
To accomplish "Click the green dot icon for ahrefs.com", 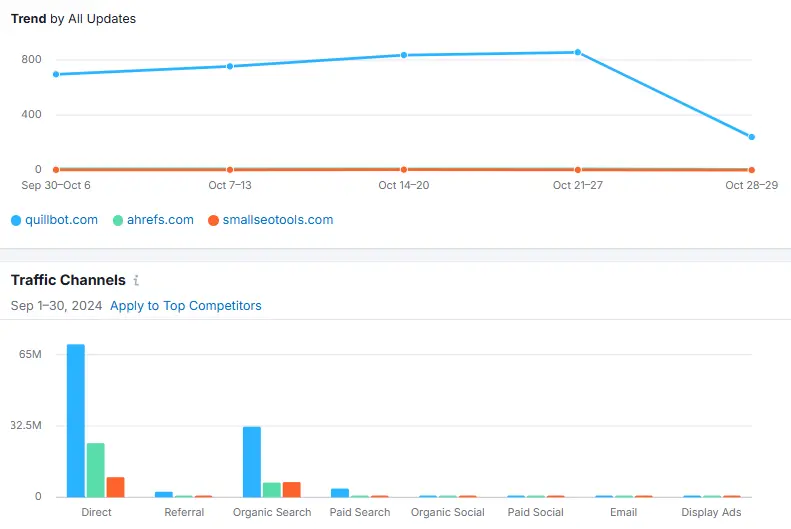I will point(118,220).
